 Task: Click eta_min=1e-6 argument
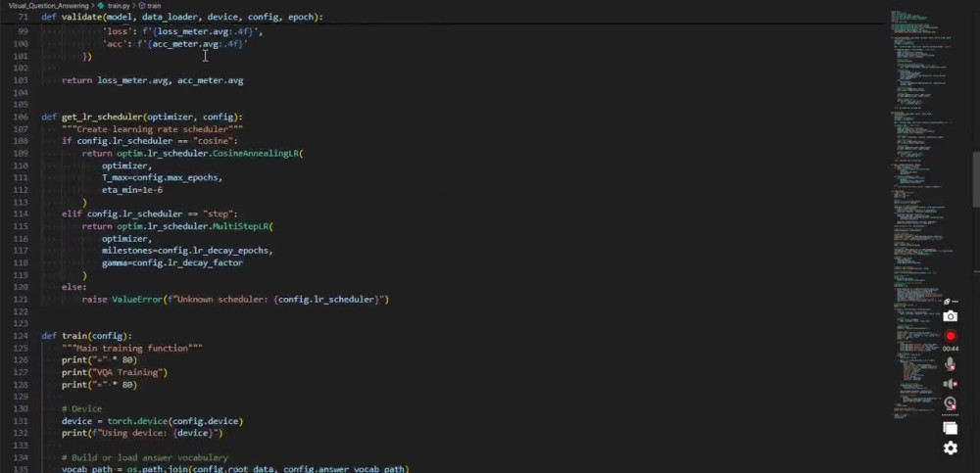[132, 190]
